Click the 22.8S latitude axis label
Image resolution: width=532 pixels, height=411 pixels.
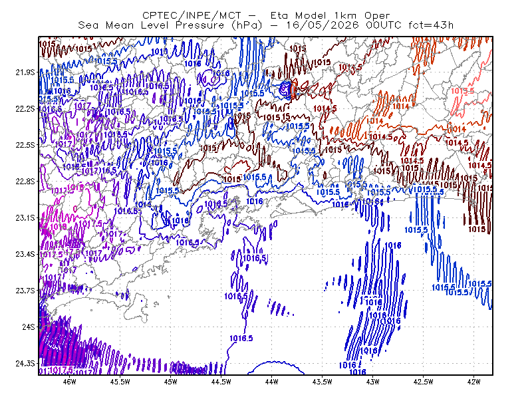pyautogui.click(x=25, y=182)
